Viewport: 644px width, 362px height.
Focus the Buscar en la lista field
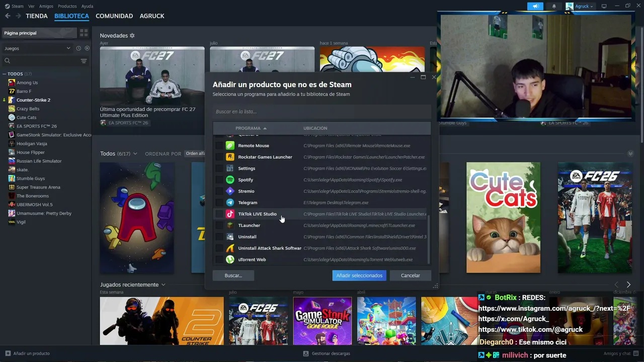tap(322, 112)
